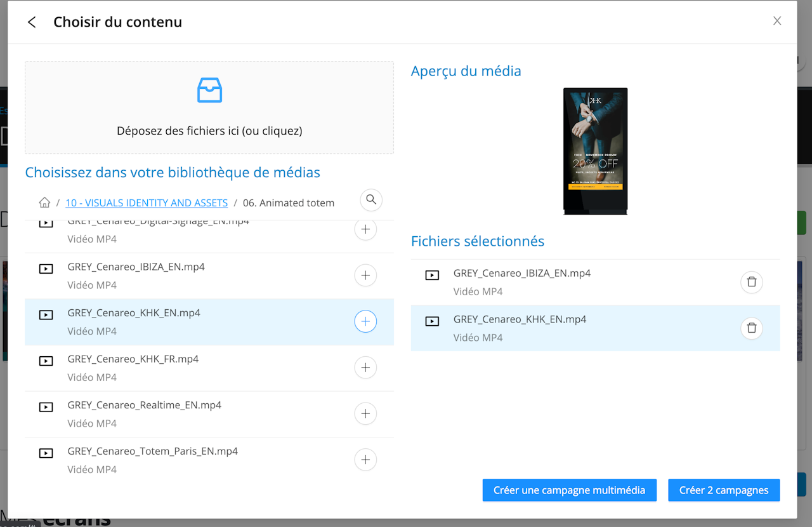Image resolution: width=812 pixels, height=527 pixels.
Task: Click the file upload inbox icon
Action: [x=209, y=90]
